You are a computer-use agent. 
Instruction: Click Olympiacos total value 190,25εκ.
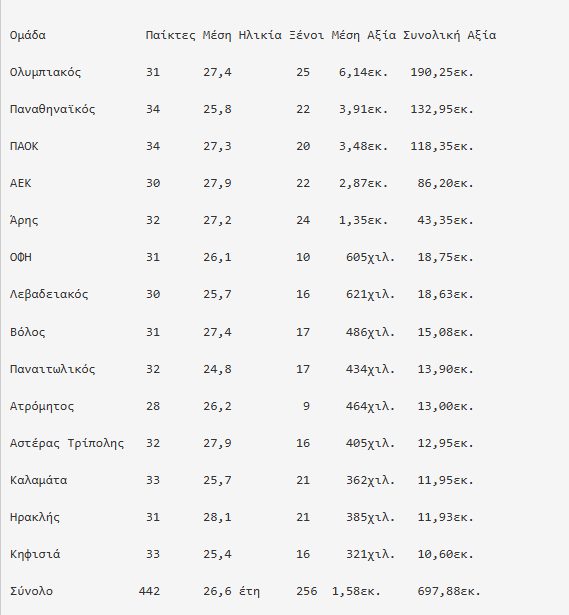442,73
